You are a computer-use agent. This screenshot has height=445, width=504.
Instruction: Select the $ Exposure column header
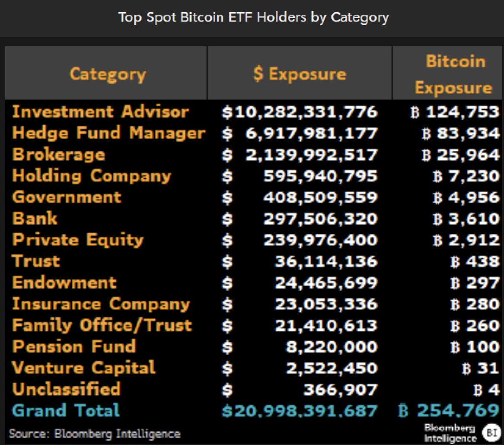(300, 74)
